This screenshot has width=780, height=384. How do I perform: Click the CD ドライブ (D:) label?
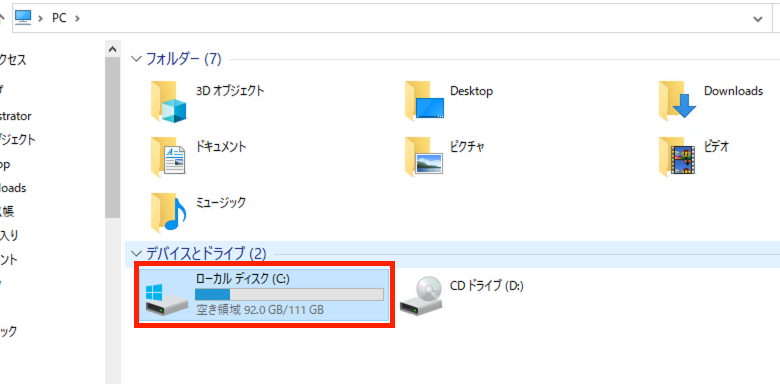pyautogui.click(x=487, y=286)
